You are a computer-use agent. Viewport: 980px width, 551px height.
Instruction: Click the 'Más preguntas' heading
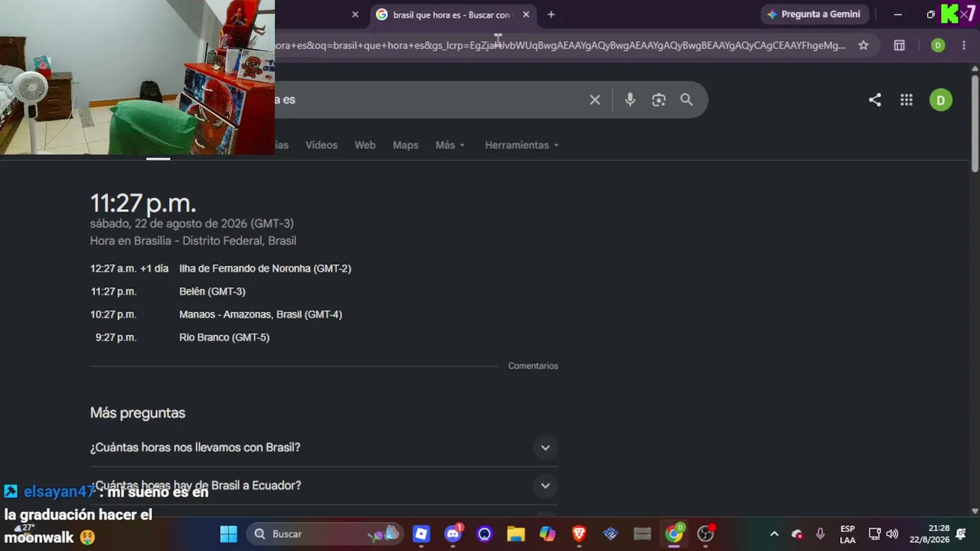[x=138, y=413]
